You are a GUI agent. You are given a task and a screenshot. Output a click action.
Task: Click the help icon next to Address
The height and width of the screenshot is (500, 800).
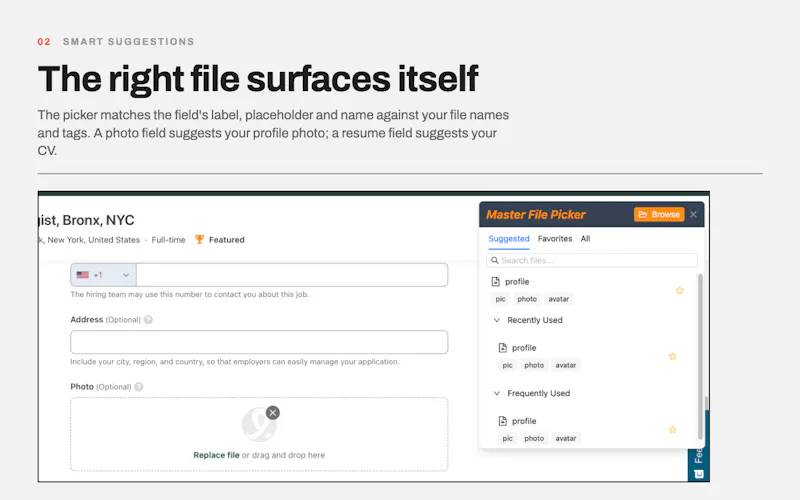[x=148, y=320]
